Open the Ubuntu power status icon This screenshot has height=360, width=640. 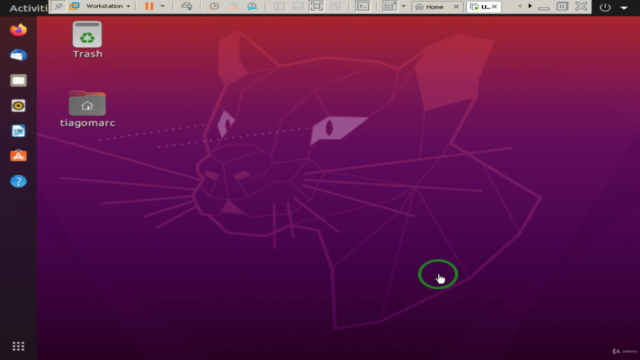click(605, 7)
